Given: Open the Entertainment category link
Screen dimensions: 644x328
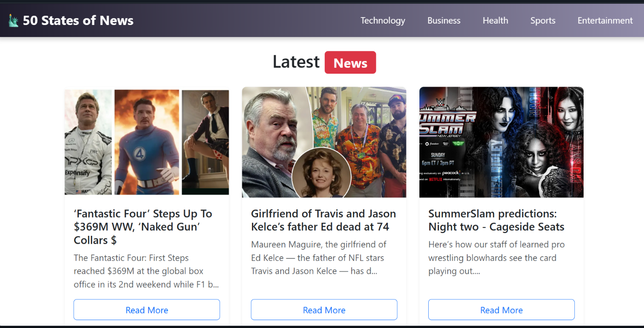Looking at the screenshot, I should [x=605, y=20].
